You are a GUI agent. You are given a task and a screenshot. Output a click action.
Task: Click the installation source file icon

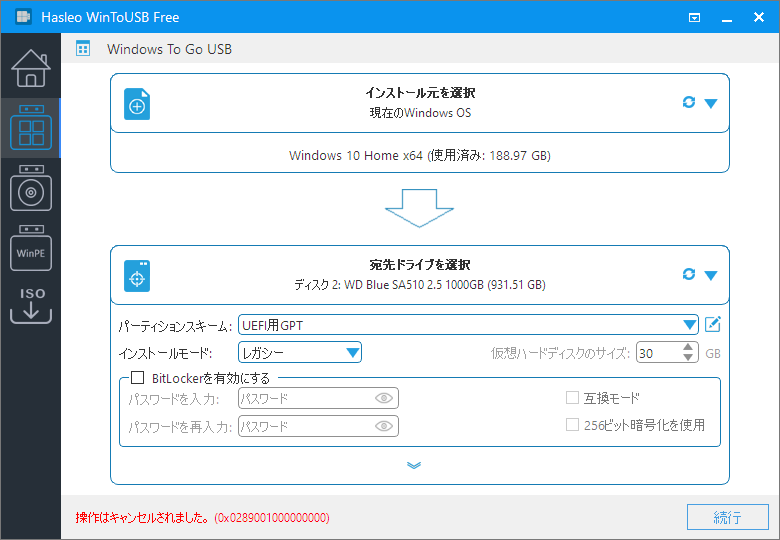tap(137, 104)
